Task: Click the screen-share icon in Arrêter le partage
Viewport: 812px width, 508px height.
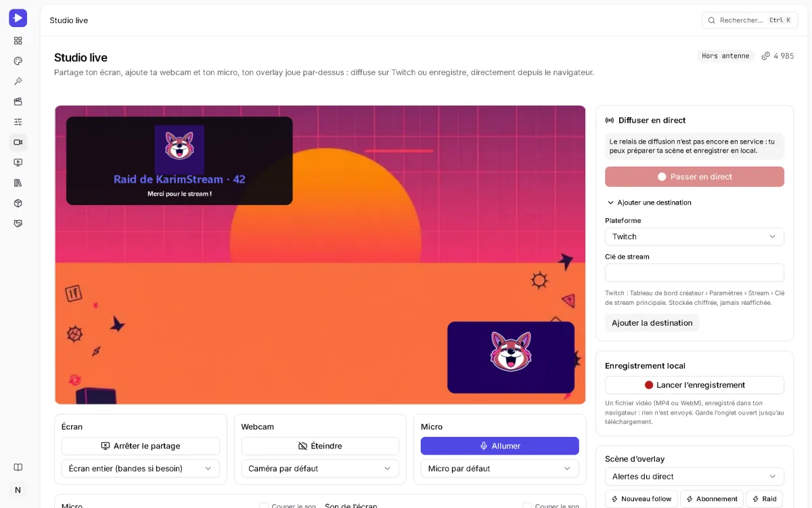Action: [106, 446]
